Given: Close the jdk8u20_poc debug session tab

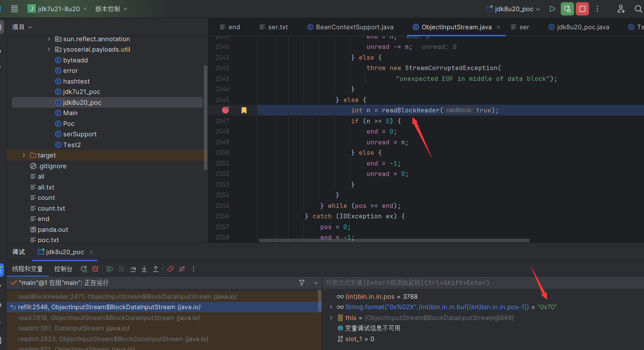Looking at the screenshot, I should tap(91, 252).
